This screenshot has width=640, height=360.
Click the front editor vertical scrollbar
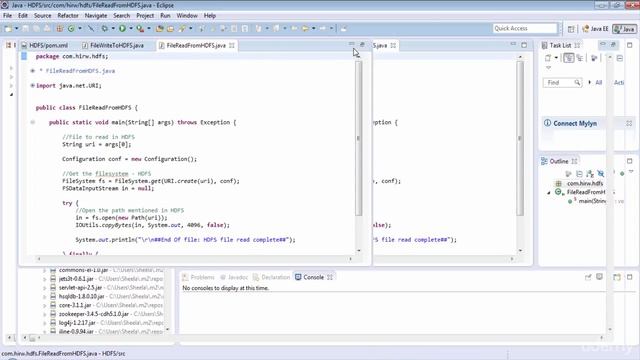(358, 139)
